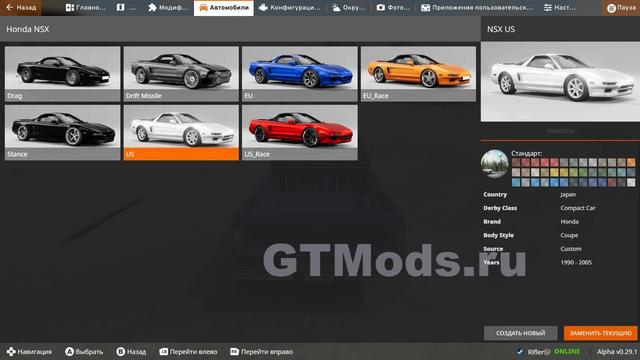Click the round environment paint preview

tap(495, 164)
